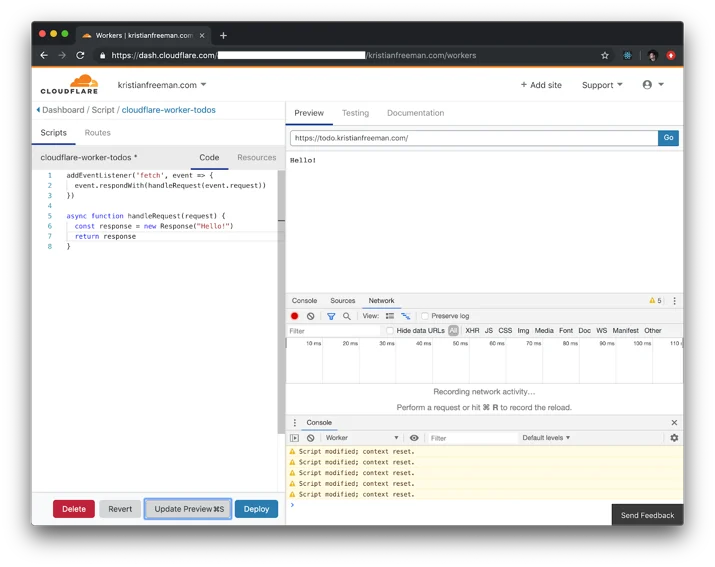This screenshot has height=567, width=715.
Task: Filter network by Media
Action: click(x=544, y=330)
